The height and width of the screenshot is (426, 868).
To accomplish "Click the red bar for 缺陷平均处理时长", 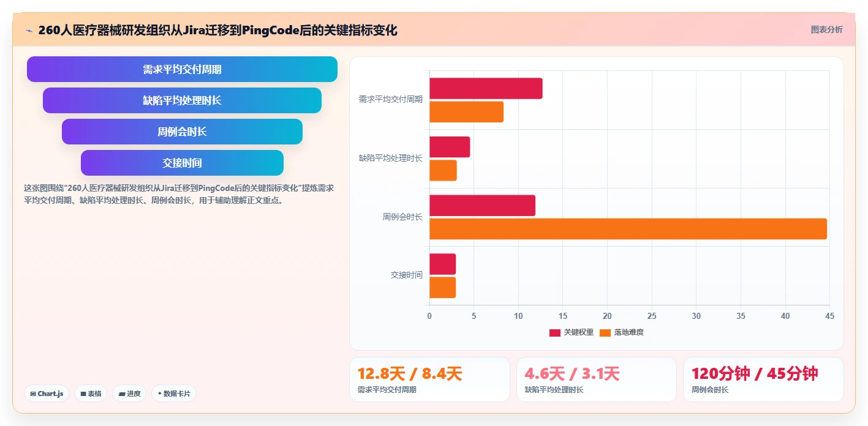I will [450, 147].
